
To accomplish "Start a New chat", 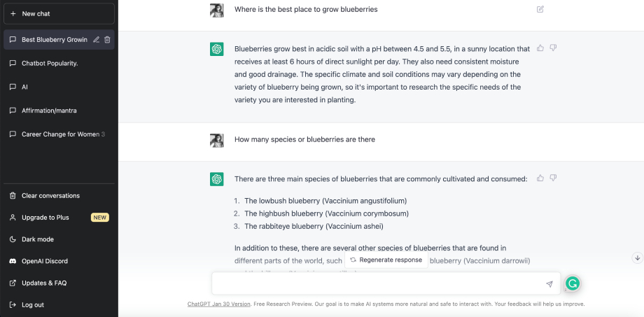I will point(59,13).
